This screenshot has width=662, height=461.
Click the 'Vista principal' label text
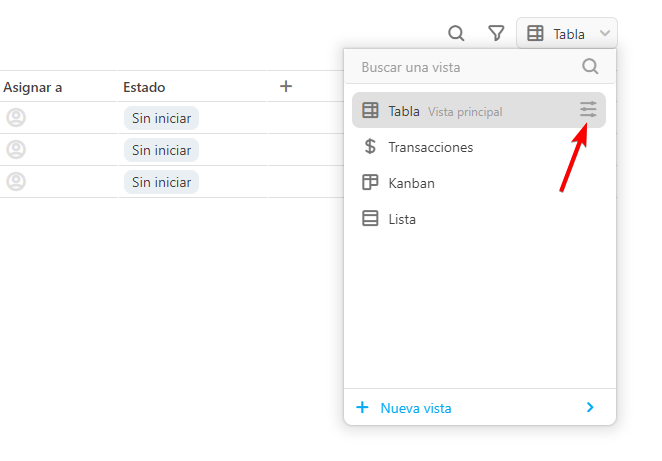click(x=465, y=112)
